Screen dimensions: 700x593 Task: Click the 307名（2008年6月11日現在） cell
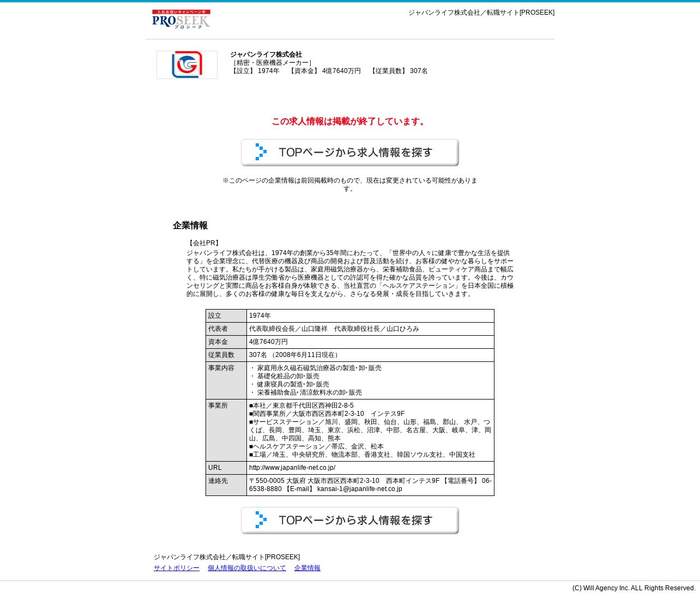[x=370, y=355]
